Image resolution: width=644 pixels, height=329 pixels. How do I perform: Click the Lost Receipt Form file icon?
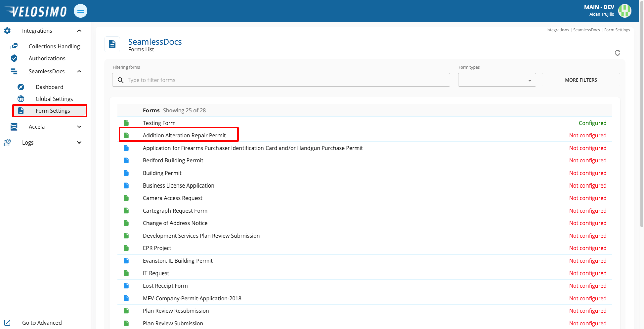[x=126, y=286]
